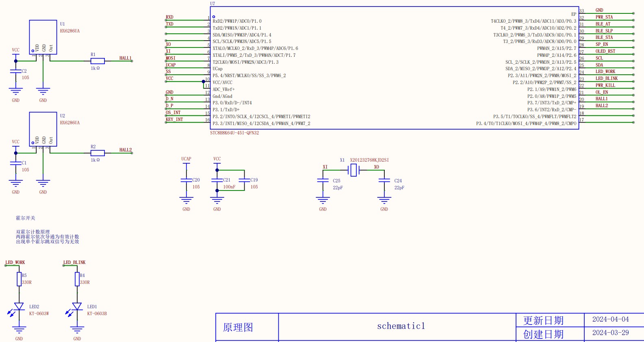The height and width of the screenshot is (342, 644).
Task: Select the SCL net label on pin 26
Action: [x=599, y=58]
